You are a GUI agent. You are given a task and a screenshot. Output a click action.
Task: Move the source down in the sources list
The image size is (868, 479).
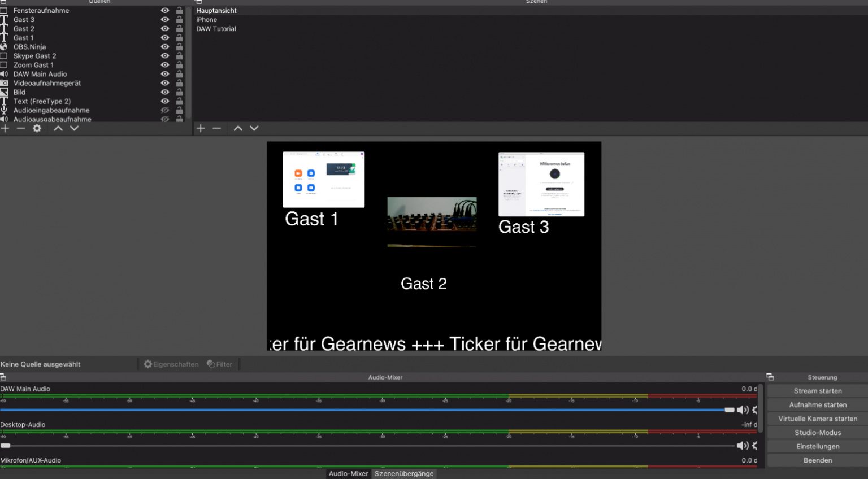(74, 129)
